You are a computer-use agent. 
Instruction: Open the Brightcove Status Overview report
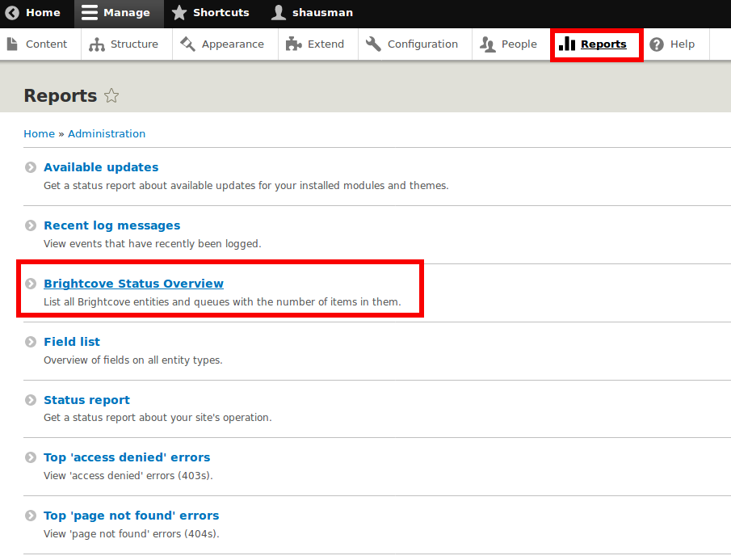[x=133, y=284]
